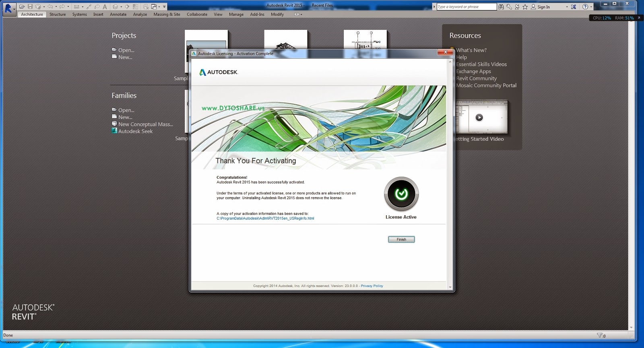The height and width of the screenshot is (348, 644).
Task: Click the Help question mark icon
Action: 585,7
